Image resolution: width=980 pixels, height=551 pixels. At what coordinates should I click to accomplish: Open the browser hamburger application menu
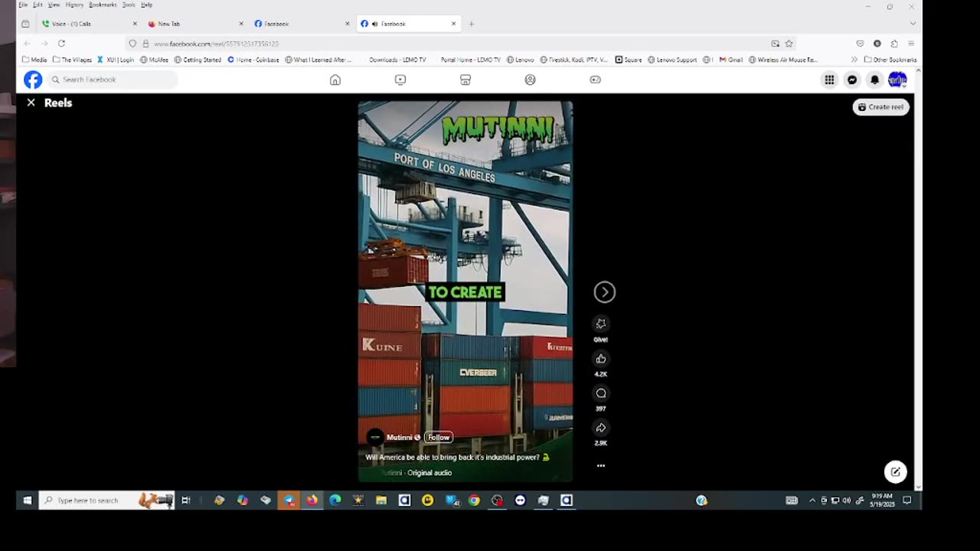[911, 44]
